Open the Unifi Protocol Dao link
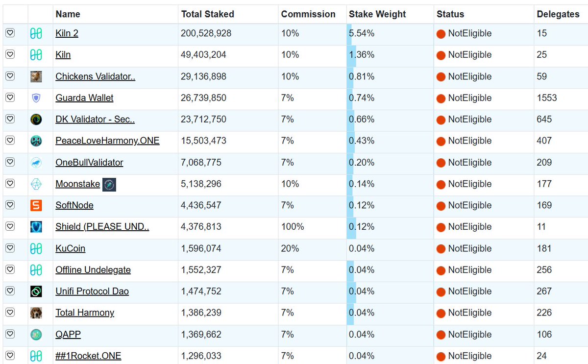Screen dimensions: 588x364 [92, 291]
